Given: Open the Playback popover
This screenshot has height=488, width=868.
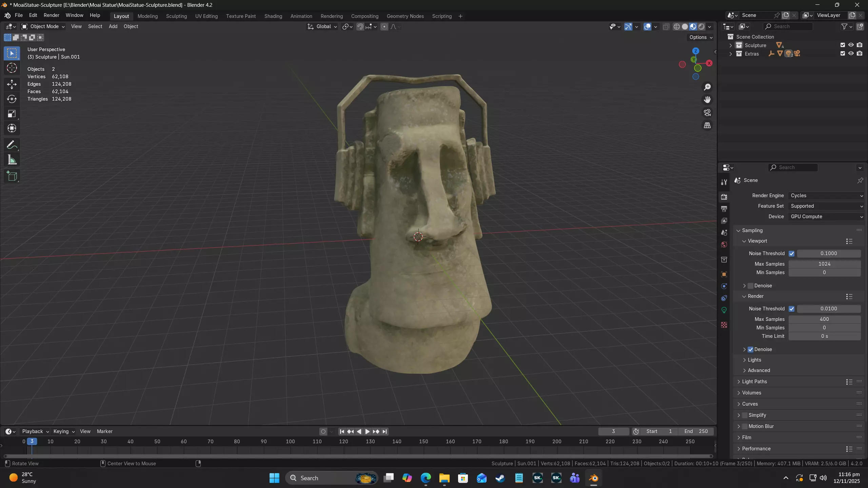Looking at the screenshot, I should (36, 431).
